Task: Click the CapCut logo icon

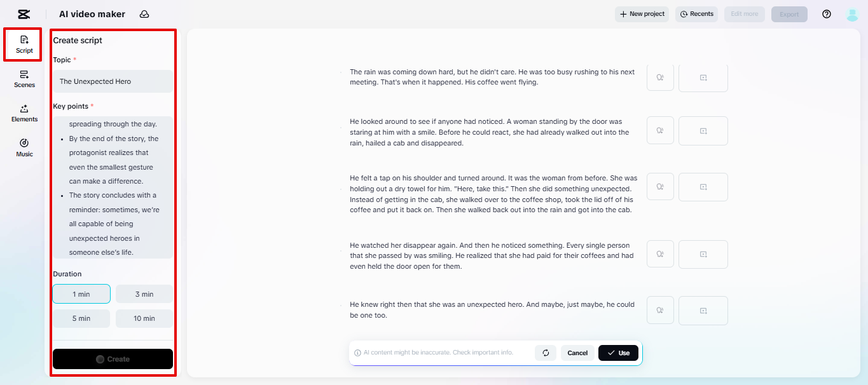Action: (x=24, y=14)
